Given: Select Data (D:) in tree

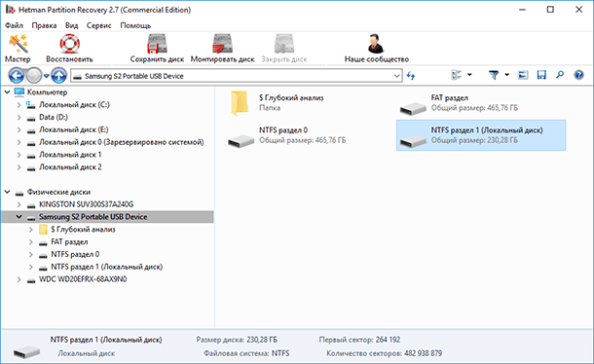Looking at the screenshot, I should click(54, 118).
